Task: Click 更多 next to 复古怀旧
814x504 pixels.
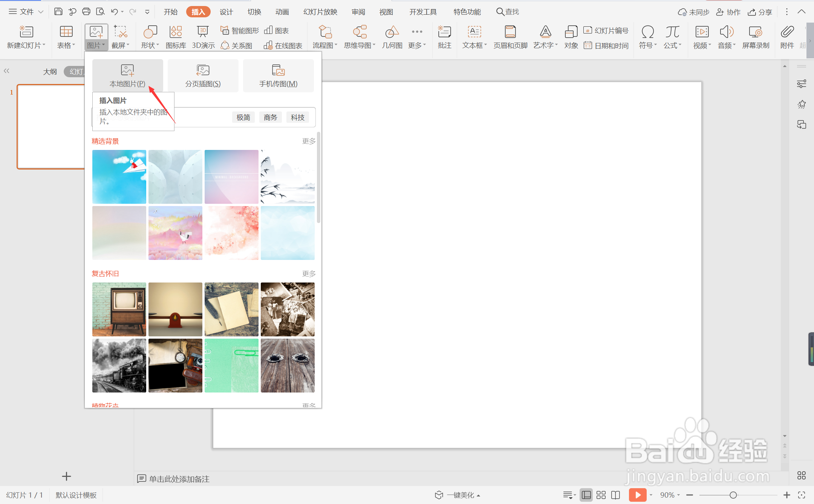Action: tap(309, 274)
